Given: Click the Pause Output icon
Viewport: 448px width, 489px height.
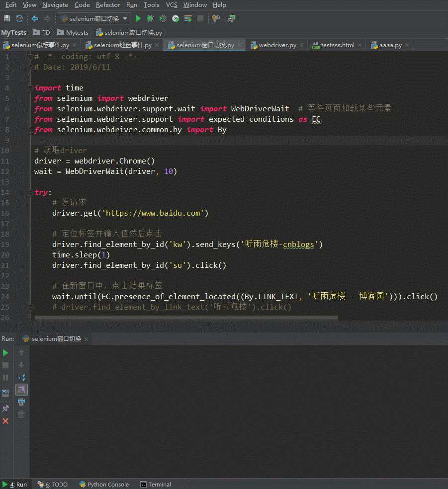Looking at the screenshot, I should pos(5,378).
